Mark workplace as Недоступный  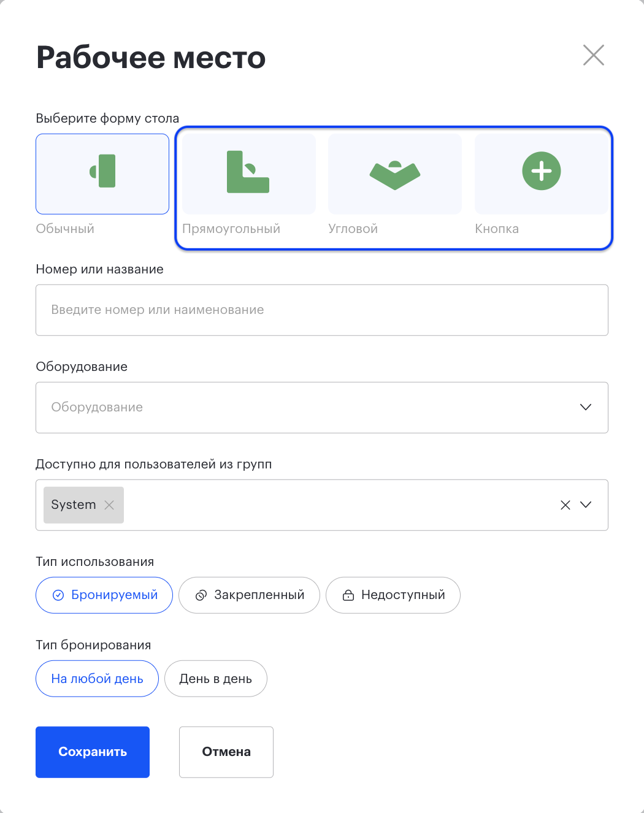pyautogui.click(x=393, y=595)
